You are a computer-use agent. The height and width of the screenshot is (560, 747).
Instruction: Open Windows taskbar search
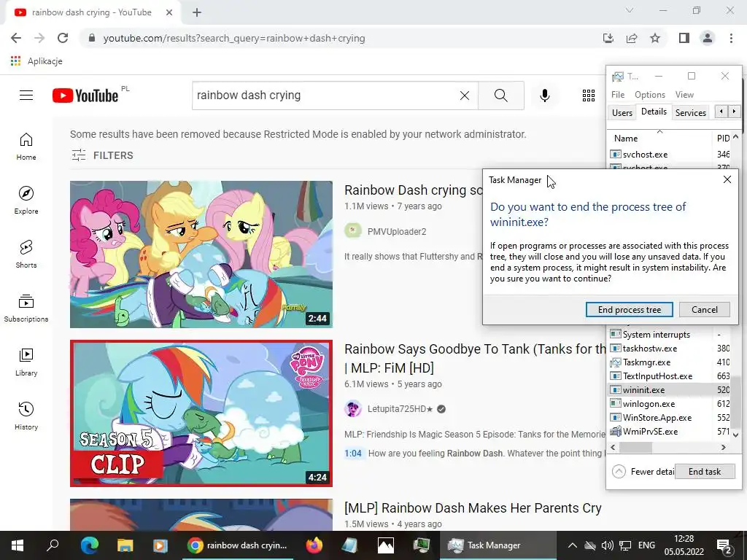pos(53,545)
